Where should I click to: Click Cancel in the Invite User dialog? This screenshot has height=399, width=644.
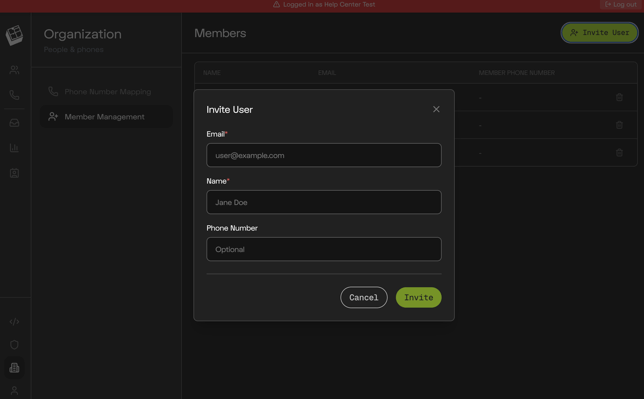[x=363, y=298]
